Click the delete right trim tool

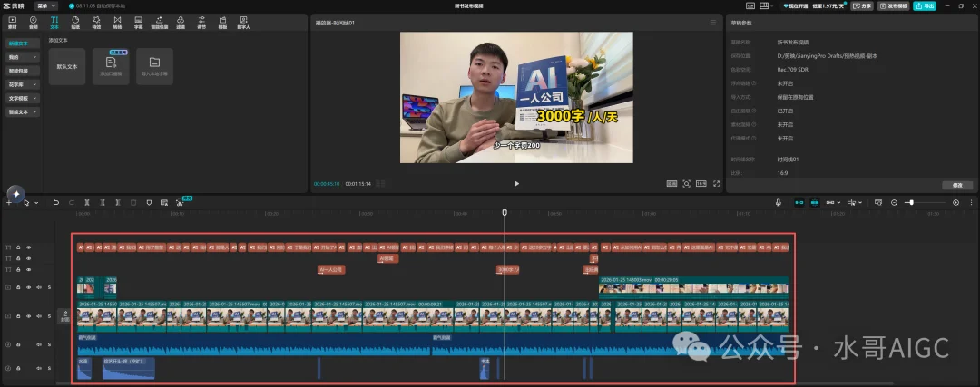click(x=117, y=202)
